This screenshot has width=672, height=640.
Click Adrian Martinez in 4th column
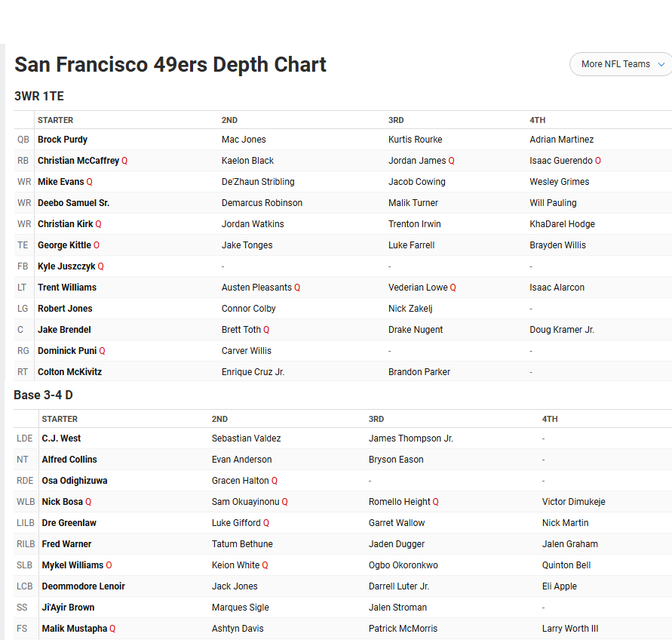(561, 140)
